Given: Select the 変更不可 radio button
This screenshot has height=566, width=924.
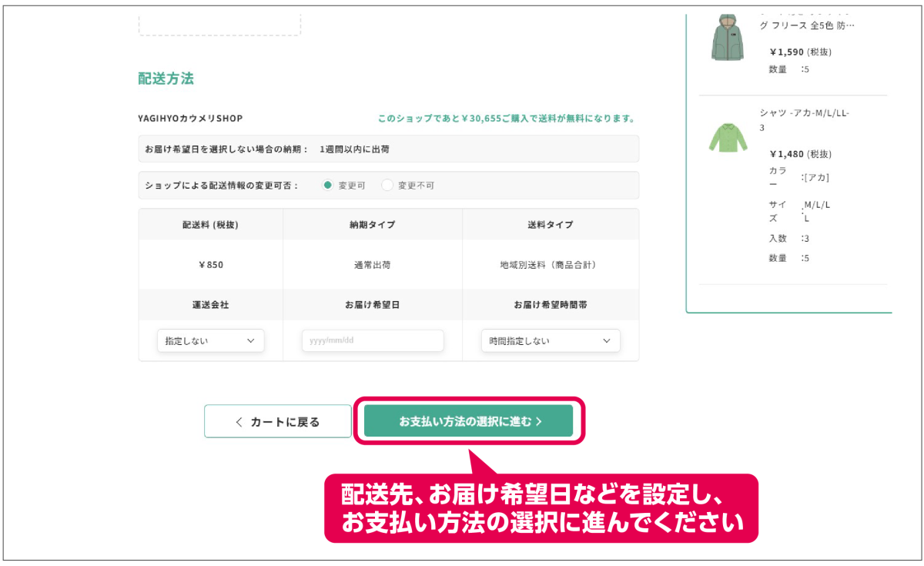Looking at the screenshot, I should [x=387, y=186].
